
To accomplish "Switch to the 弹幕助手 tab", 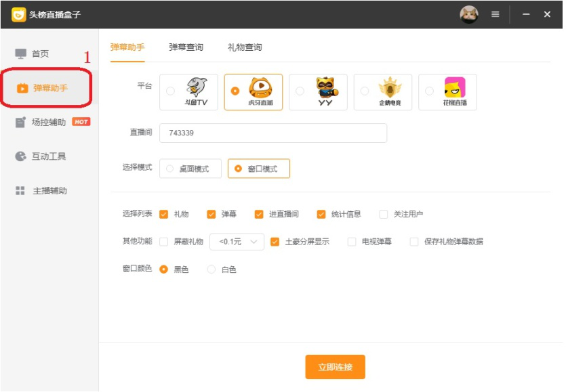I will (x=127, y=47).
